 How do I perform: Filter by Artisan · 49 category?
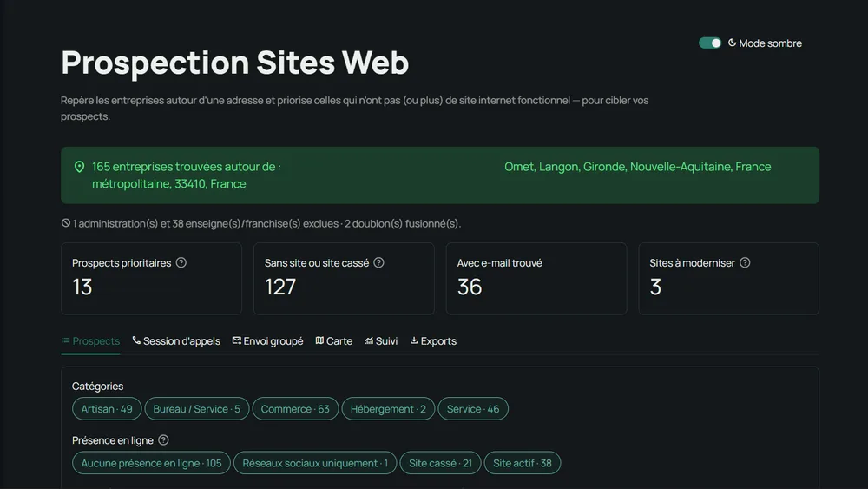click(x=107, y=409)
